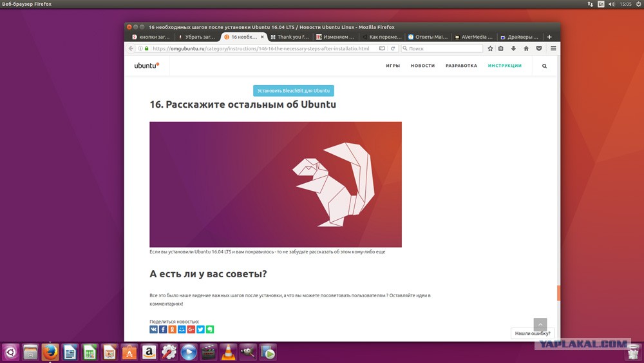Open the clapperboard video editor in the dock

[x=209, y=352]
